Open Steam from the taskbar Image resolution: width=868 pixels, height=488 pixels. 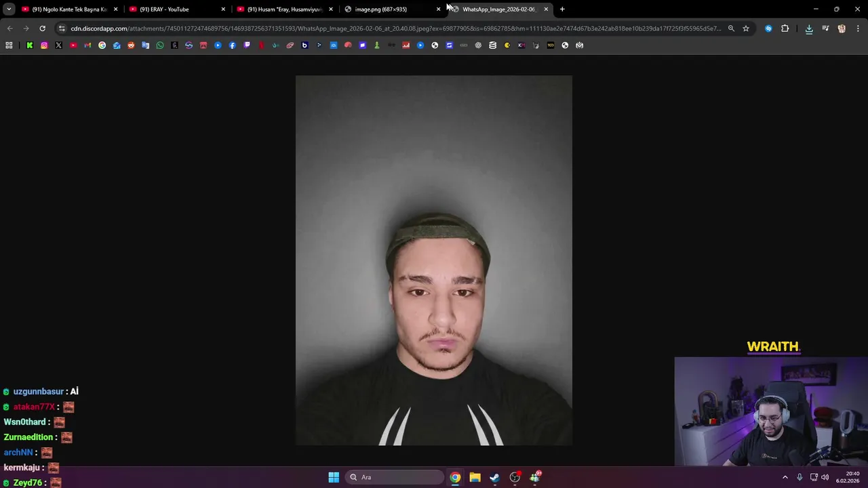point(495,477)
